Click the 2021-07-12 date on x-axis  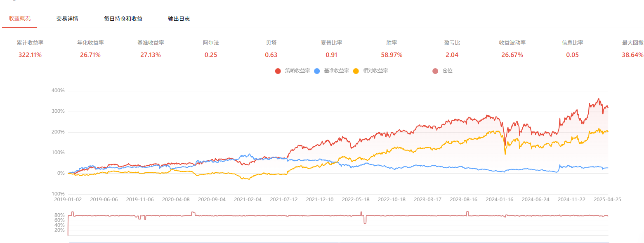pos(284,199)
